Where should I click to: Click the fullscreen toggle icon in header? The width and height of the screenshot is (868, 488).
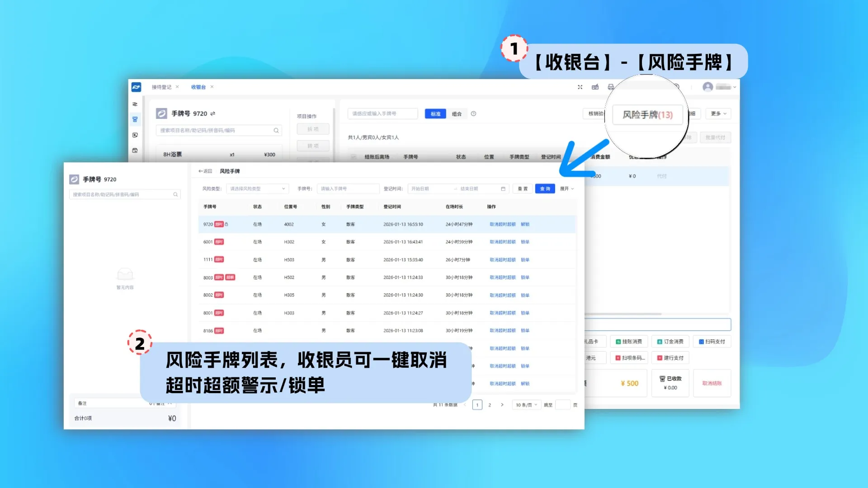click(580, 87)
